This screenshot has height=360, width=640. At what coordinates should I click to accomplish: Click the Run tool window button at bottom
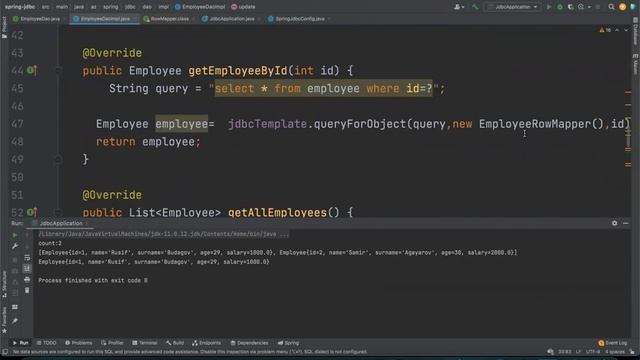[20, 343]
